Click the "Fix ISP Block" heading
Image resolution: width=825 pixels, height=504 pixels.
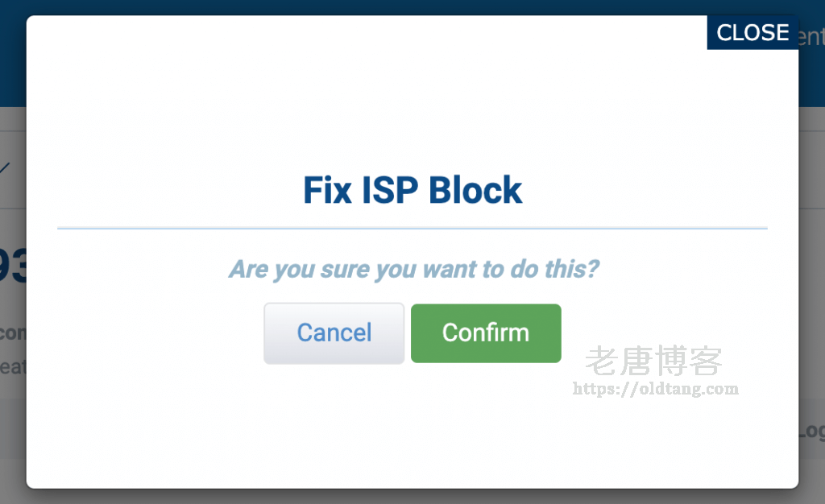(412, 191)
